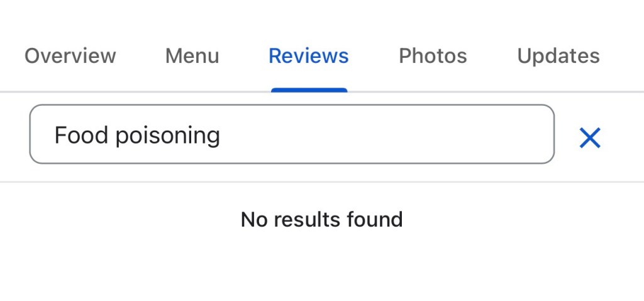Click the blue indicator bar under Reviews
Image resolution: width=644 pixels, height=301 pixels.
pyautogui.click(x=309, y=90)
